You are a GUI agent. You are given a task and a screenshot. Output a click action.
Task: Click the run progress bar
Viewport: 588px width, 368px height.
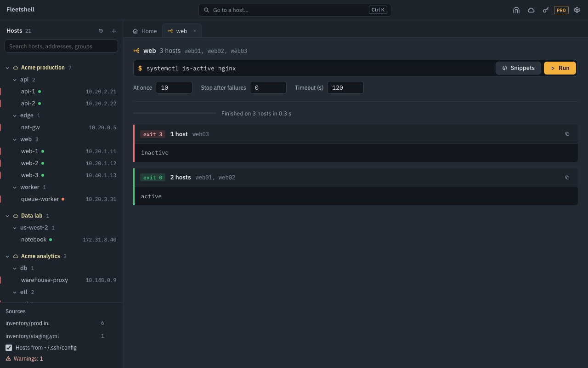pos(175,113)
